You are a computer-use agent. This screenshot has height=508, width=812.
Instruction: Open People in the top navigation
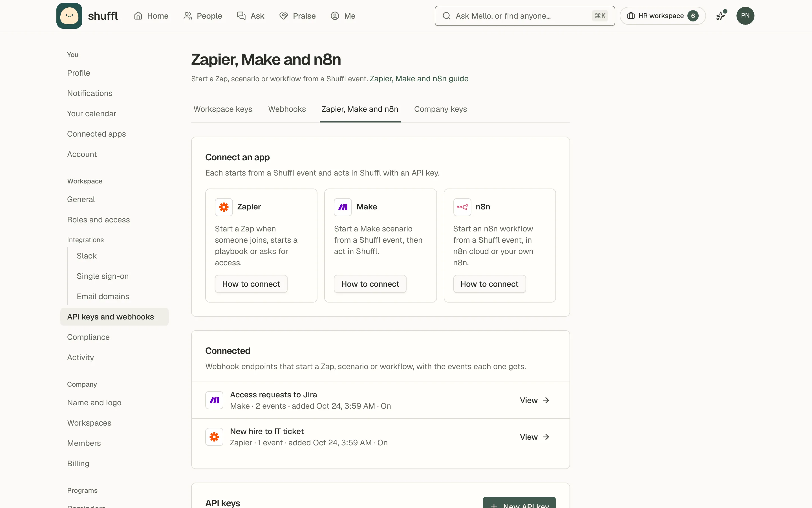click(x=203, y=16)
